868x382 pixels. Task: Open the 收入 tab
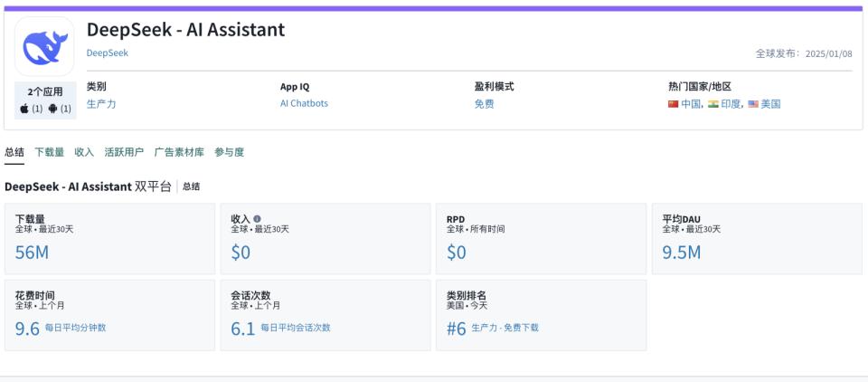(x=84, y=152)
